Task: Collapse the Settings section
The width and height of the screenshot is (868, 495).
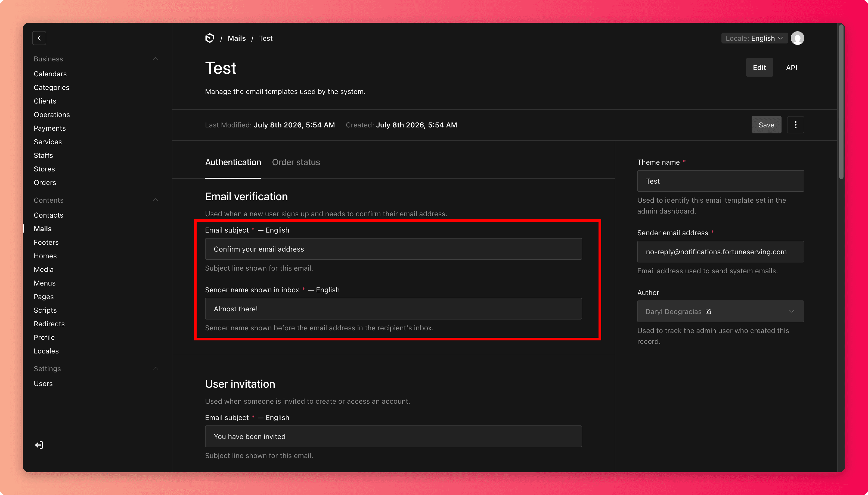Action: point(156,368)
